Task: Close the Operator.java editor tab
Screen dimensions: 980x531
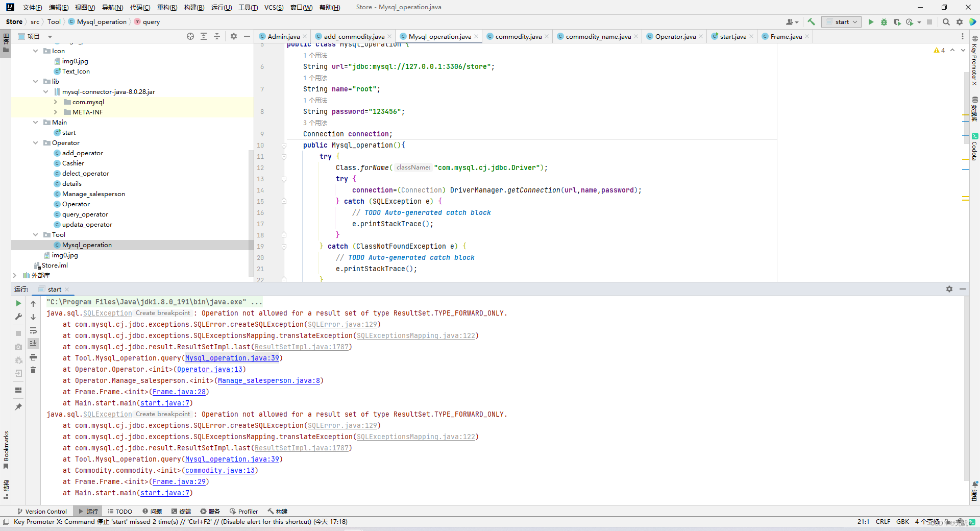Action: (701, 37)
